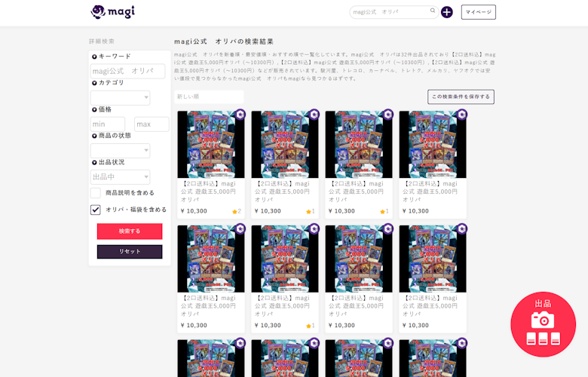The height and width of the screenshot is (377, 588).
Task: Open the カテゴリ dropdown
Action: point(121,98)
